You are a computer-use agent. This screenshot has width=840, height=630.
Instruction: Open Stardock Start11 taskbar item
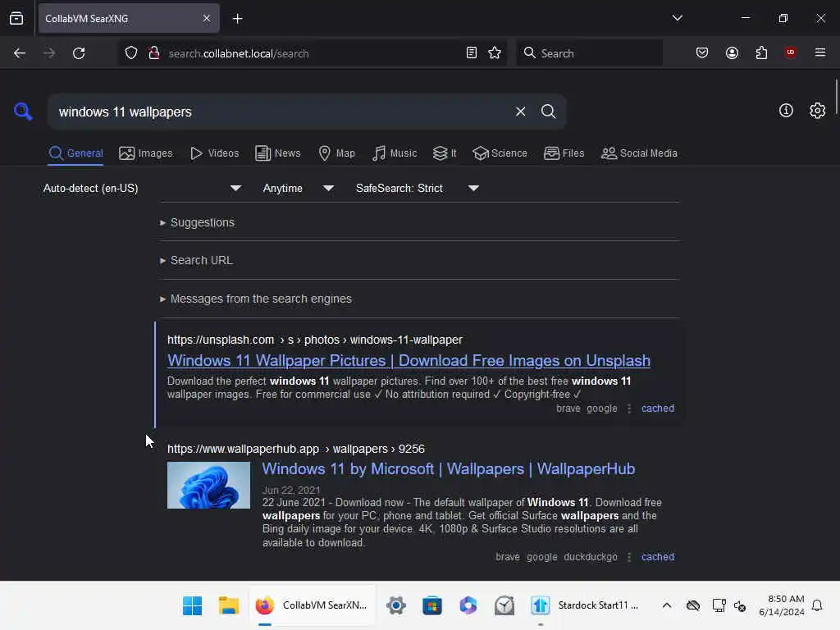[x=585, y=605]
